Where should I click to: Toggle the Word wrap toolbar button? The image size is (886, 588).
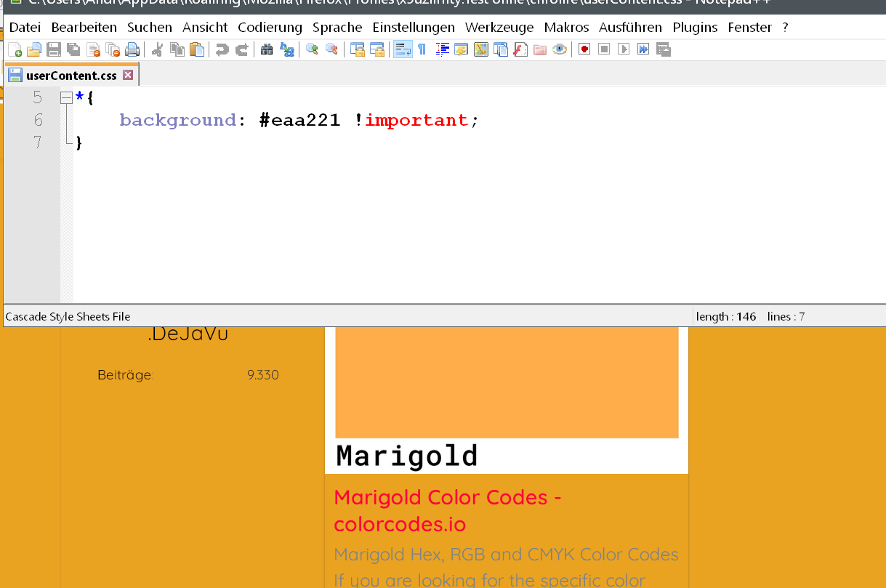(403, 49)
